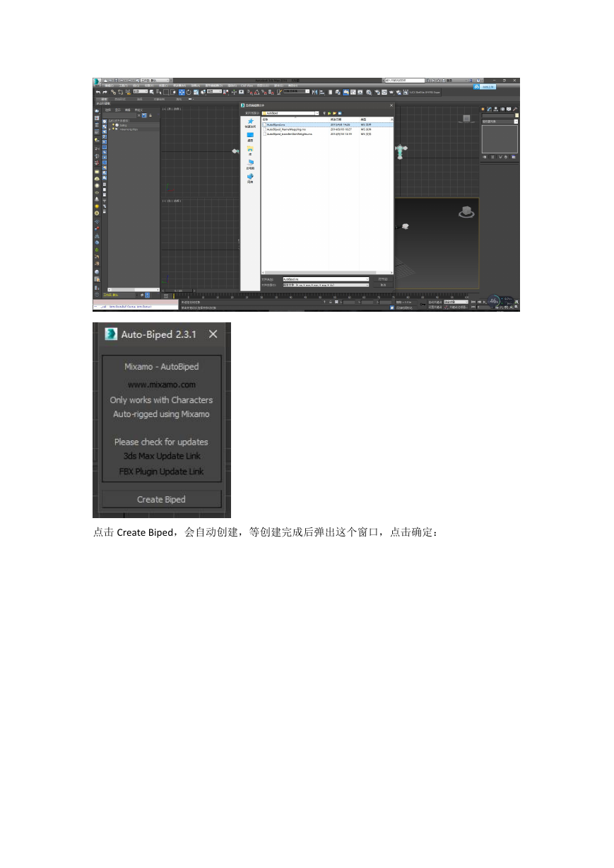Activate the highlighted Select and Move tool
614x868 pixels.
(x=182, y=92)
